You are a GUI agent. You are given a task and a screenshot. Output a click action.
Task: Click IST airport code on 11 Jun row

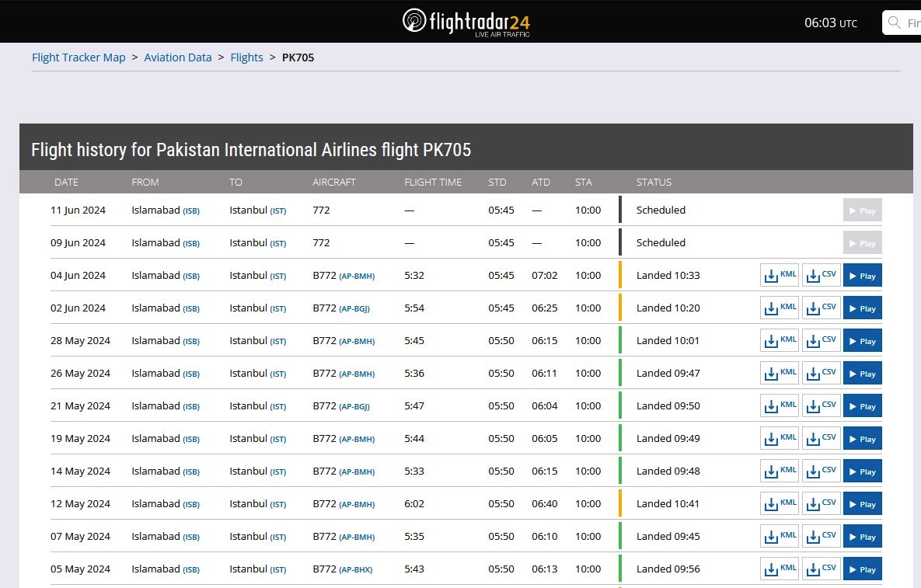coord(277,211)
